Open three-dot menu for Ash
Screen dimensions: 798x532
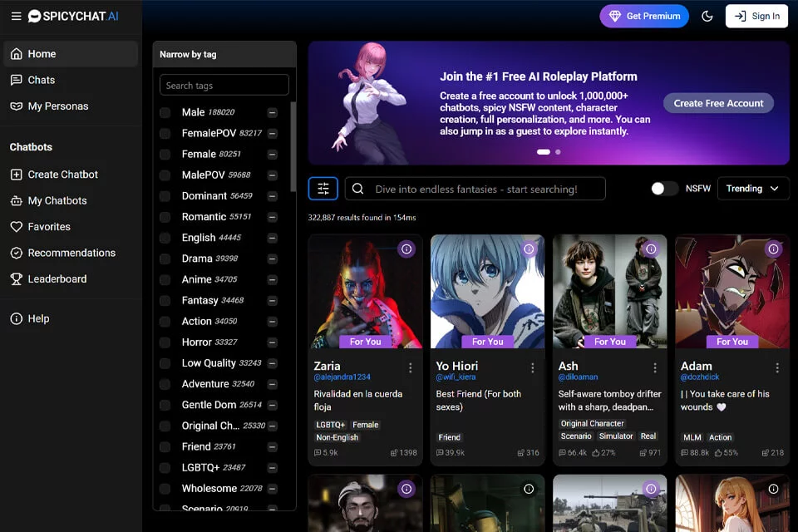pos(655,367)
